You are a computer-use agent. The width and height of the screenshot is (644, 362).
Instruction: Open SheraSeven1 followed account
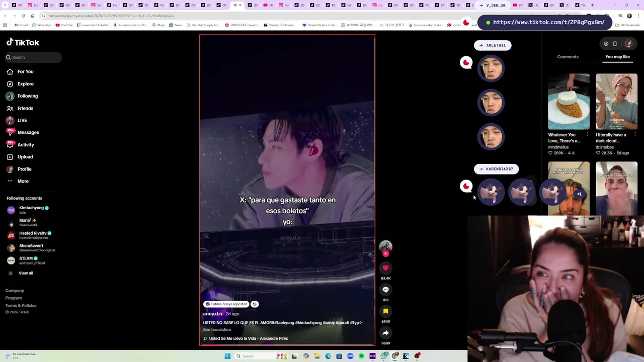coord(30,247)
